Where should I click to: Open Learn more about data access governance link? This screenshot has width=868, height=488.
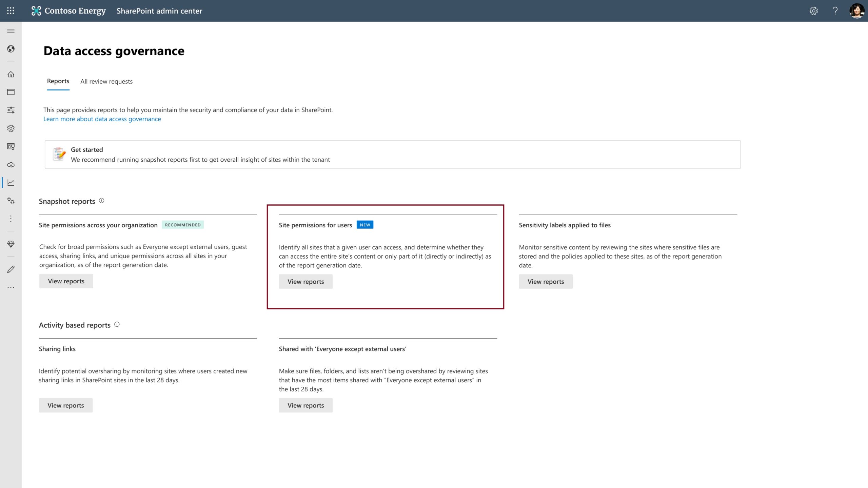coord(102,119)
